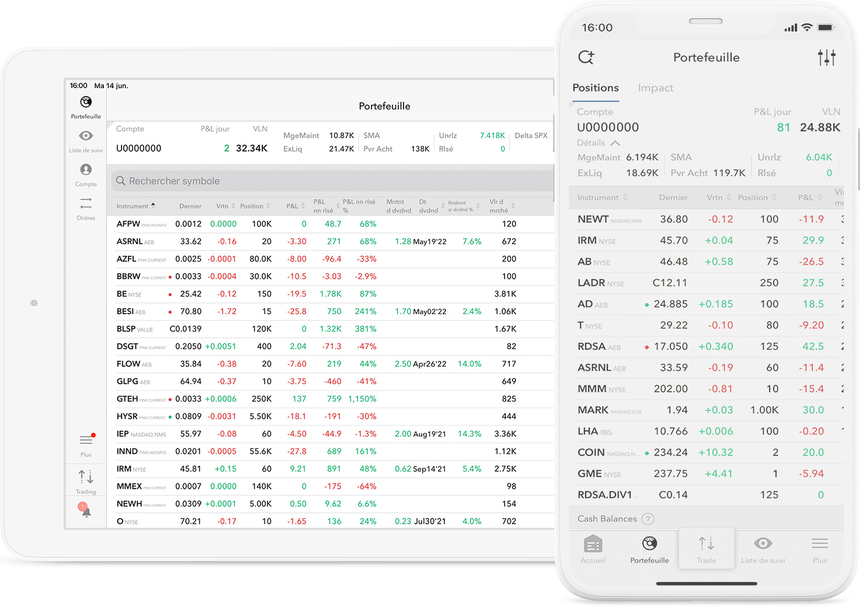
Task: Tap the refresh icon on phone header
Action: [586, 57]
